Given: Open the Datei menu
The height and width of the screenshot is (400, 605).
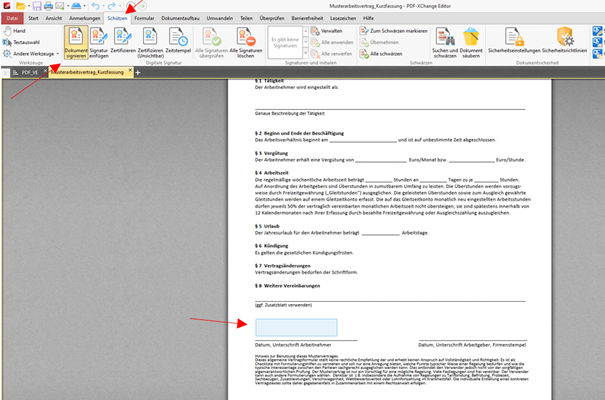Looking at the screenshot, I should pyautogui.click(x=13, y=18).
